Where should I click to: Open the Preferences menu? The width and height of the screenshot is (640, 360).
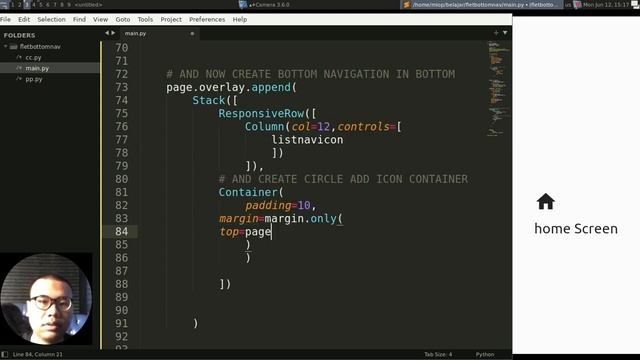point(207,19)
